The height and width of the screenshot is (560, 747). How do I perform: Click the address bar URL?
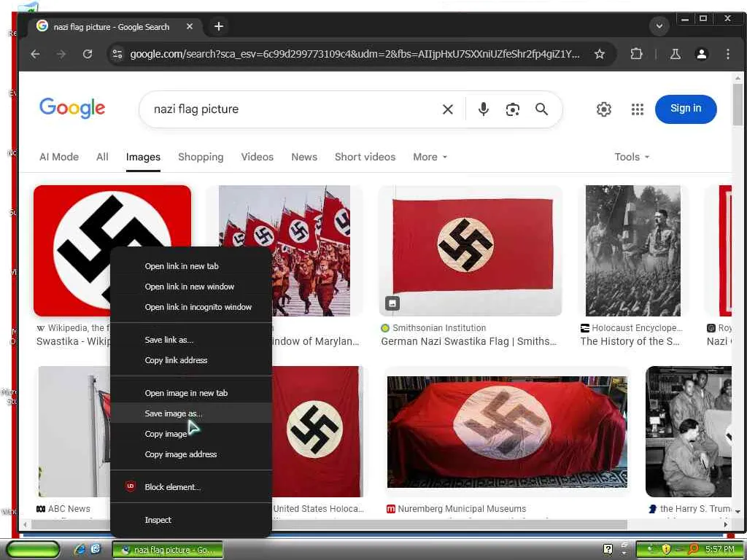[355, 54]
